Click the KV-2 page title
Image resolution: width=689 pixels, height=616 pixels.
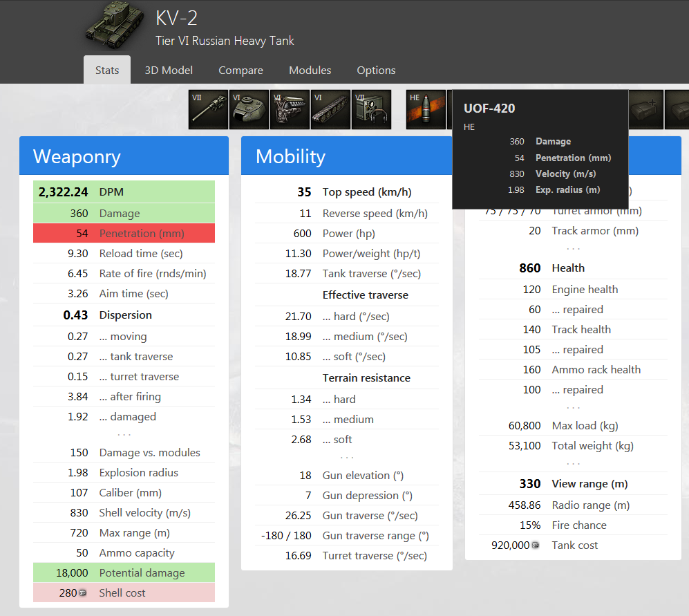click(177, 19)
